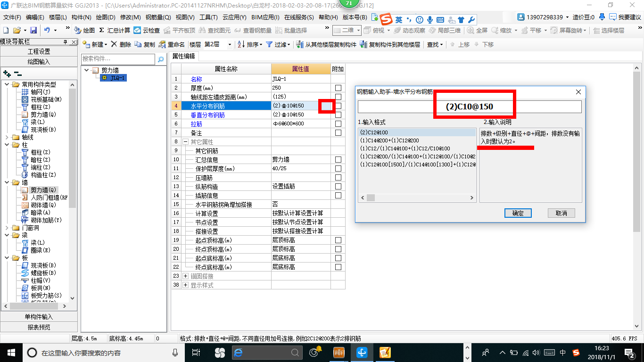Open the 工具(T) menu

click(208, 17)
